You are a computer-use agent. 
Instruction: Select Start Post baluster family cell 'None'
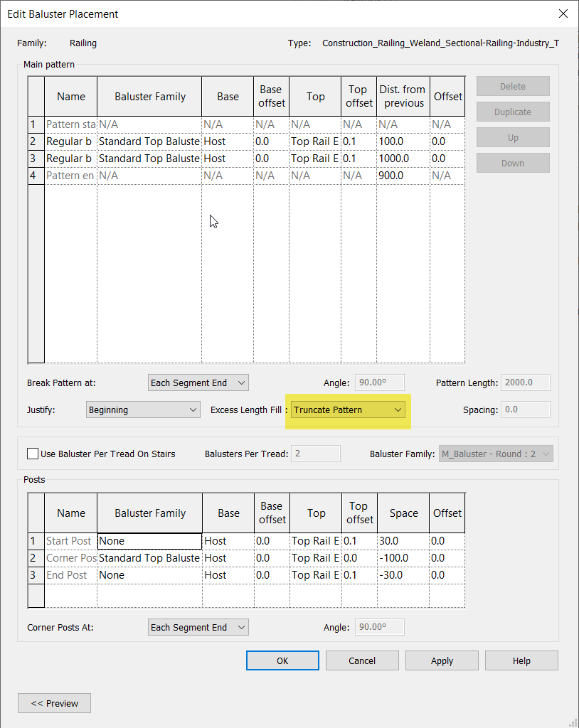pyautogui.click(x=149, y=541)
